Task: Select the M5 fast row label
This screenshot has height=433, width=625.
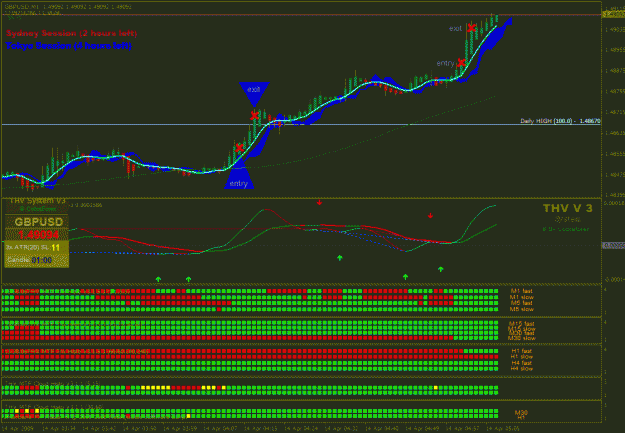Action: [x=521, y=303]
